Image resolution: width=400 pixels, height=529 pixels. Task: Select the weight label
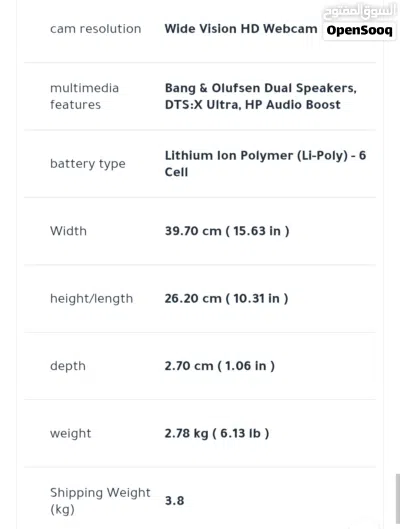pos(70,434)
